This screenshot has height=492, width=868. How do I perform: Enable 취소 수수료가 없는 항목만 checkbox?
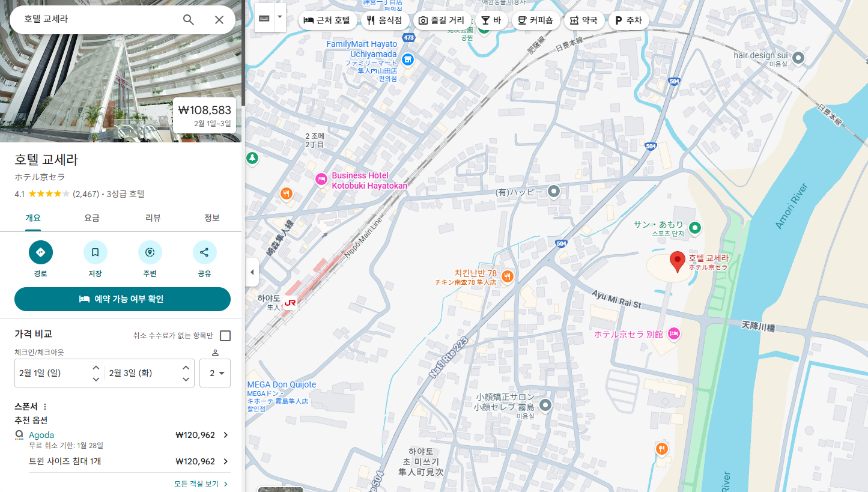pos(225,336)
